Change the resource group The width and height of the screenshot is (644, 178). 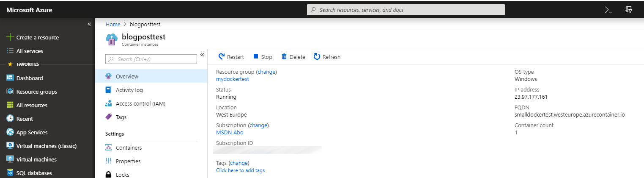[266, 72]
